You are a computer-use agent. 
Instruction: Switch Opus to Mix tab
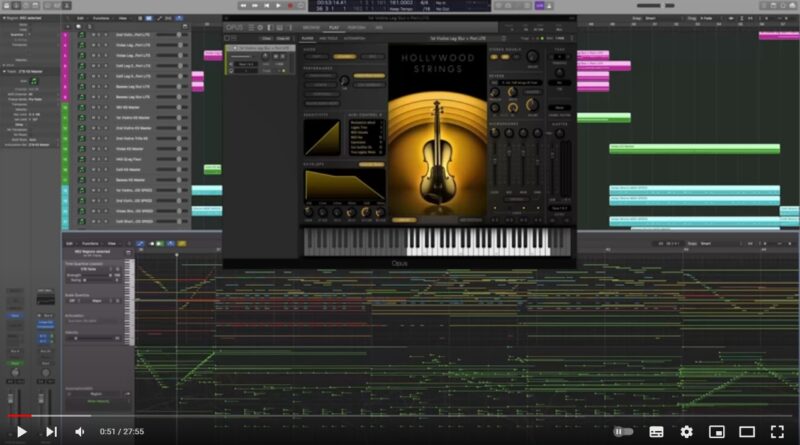[x=379, y=28]
